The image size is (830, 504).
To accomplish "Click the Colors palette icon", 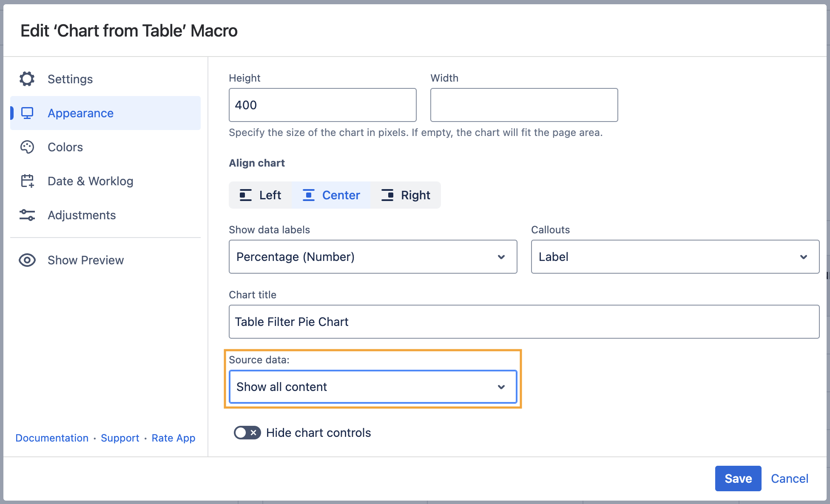I will pyautogui.click(x=27, y=147).
